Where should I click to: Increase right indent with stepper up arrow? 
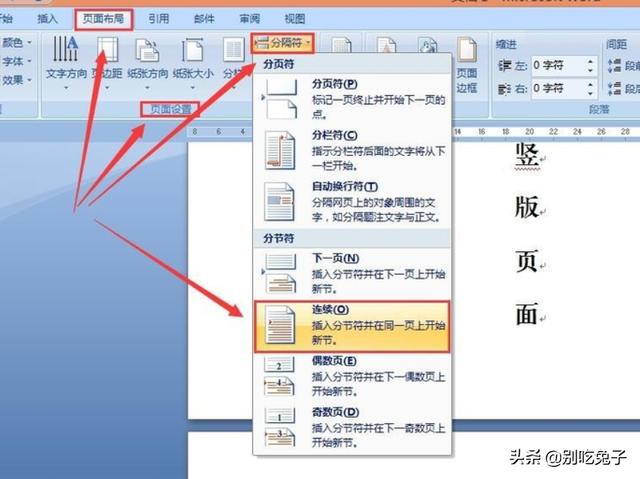click(591, 84)
